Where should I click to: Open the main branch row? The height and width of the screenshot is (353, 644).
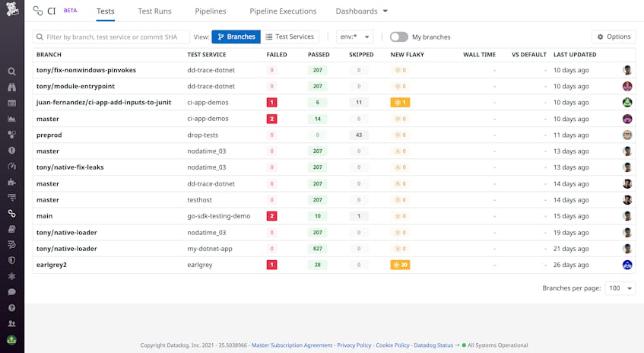(x=334, y=216)
